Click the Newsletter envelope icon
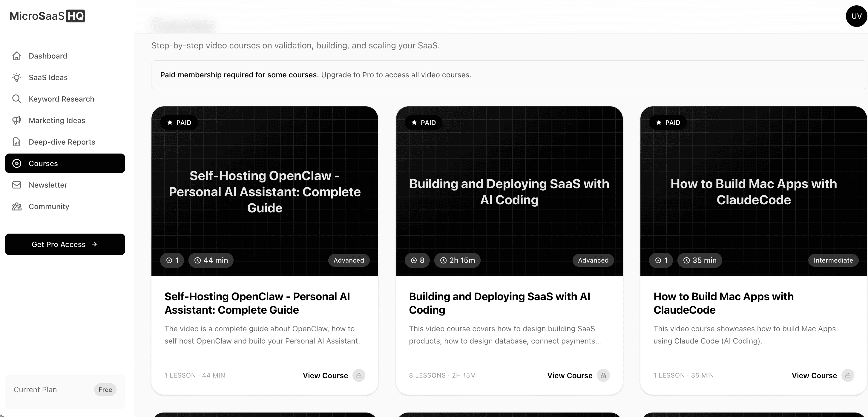The height and width of the screenshot is (417, 868). (x=16, y=185)
